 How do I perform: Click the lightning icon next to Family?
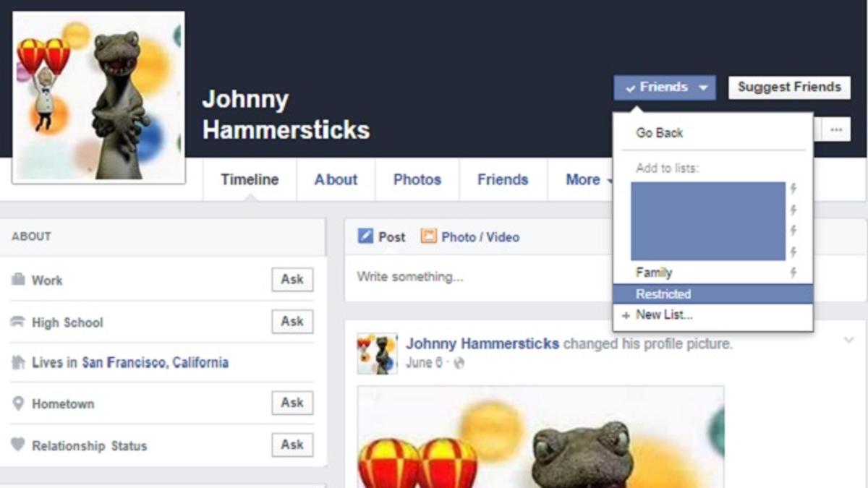(x=793, y=273)
